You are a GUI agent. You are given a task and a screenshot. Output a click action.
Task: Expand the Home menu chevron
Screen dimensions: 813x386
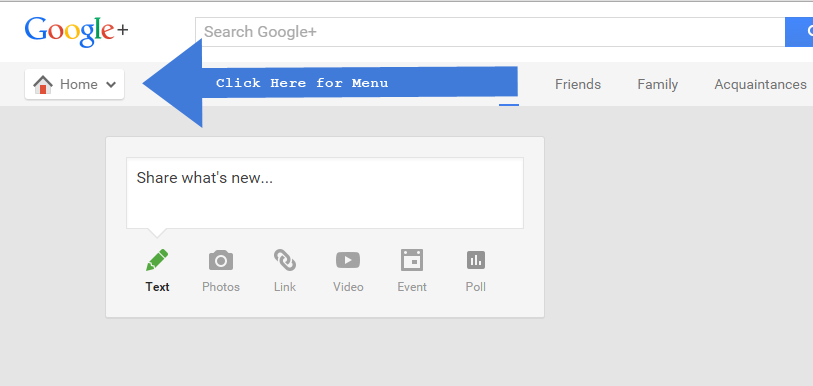point(111,85)
